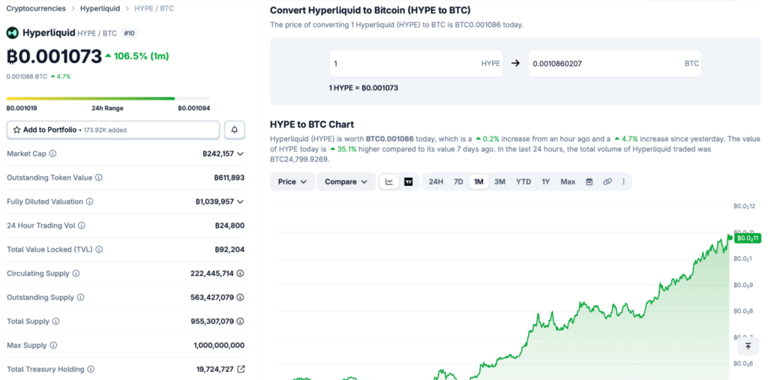
Task: Select the 3M chart range
Action: point(500,182)
